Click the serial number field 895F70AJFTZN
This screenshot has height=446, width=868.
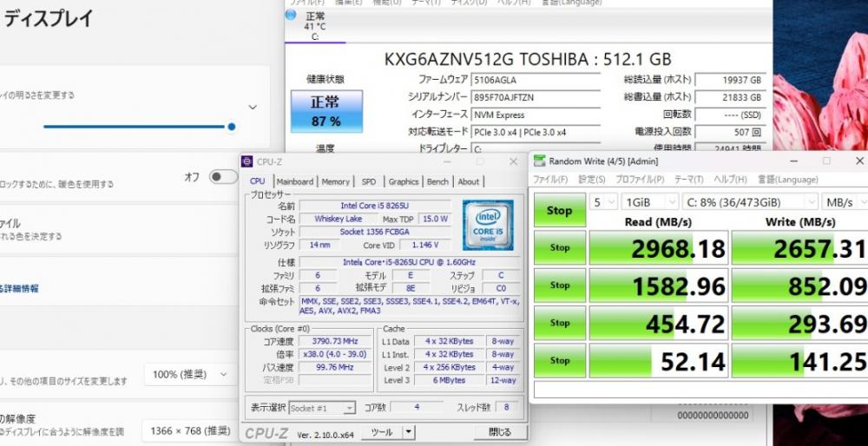(536, 97)
